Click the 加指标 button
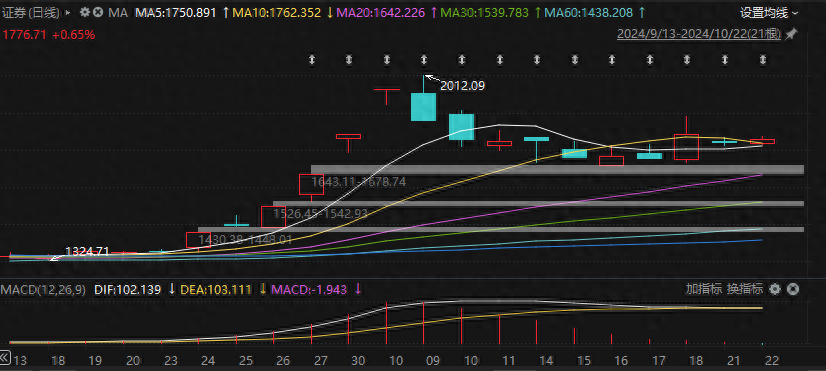Screen dimensions: 826x371 tap(704, 289)
